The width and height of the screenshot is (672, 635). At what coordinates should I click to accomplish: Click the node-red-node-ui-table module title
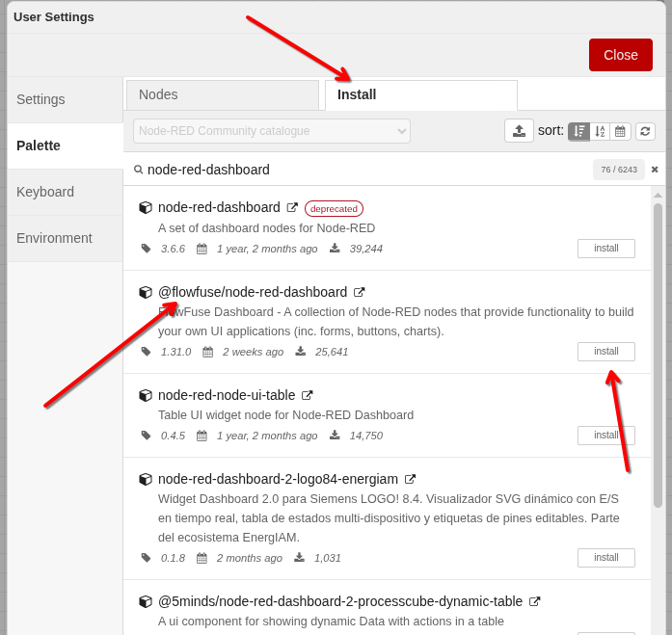coord(227,395)
